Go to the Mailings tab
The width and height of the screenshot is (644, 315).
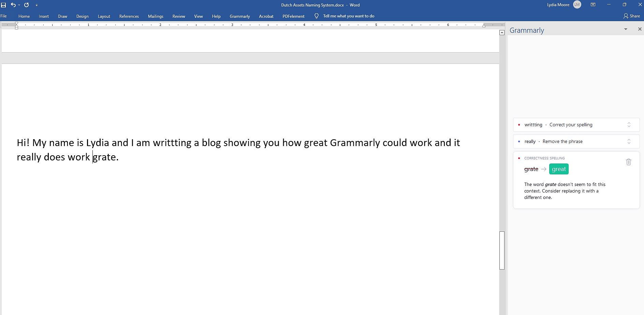[156, 16]
